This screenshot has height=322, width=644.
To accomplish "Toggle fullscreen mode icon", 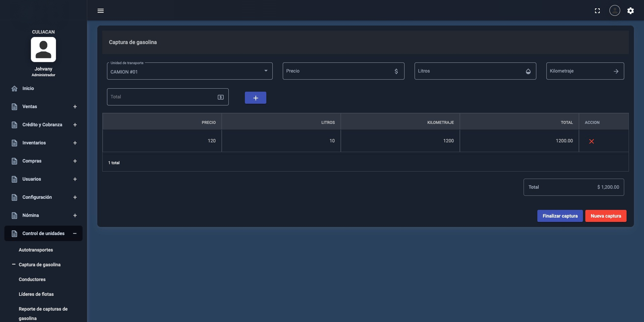I will [x=597, y=11].
